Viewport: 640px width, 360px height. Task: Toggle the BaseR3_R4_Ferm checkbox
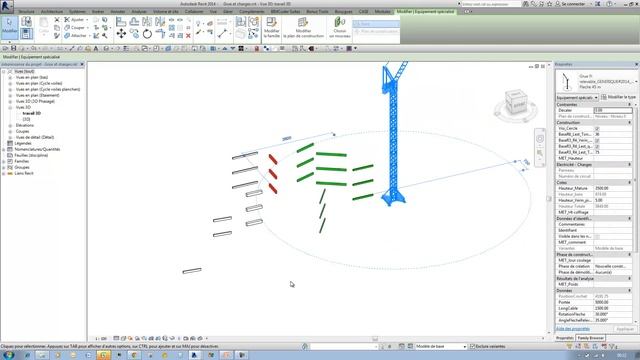click(x=597, y=140)
